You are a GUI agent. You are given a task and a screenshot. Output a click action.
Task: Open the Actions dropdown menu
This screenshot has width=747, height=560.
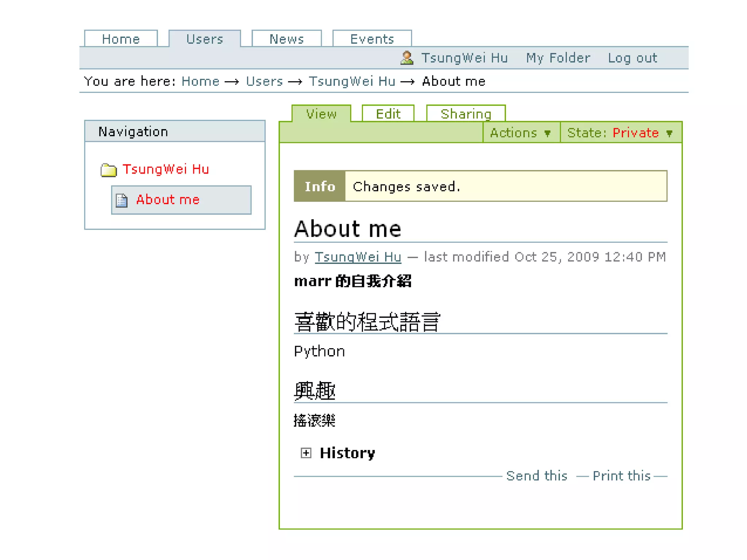520,133
